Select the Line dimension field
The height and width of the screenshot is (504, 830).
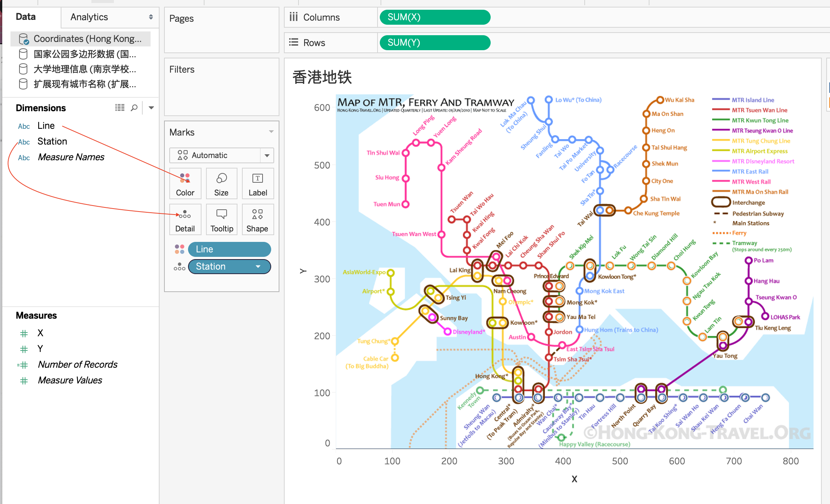coord(46,126)
